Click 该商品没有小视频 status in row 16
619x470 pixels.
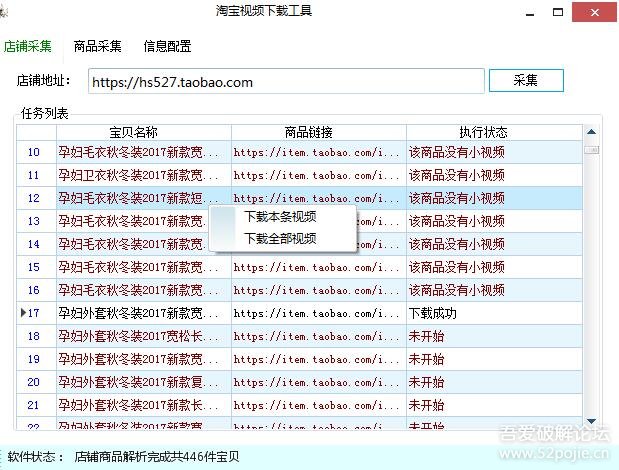click(494, 290)
